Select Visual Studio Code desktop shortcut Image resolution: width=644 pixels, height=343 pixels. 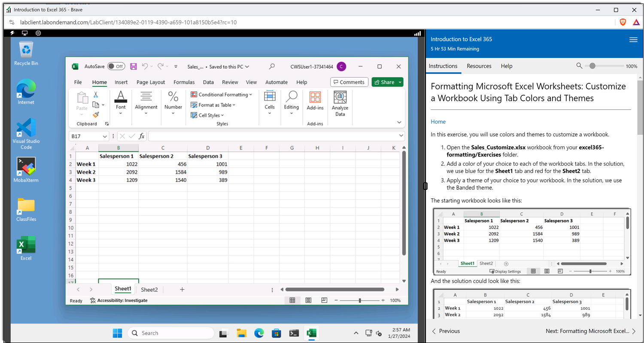coord(26,134)
